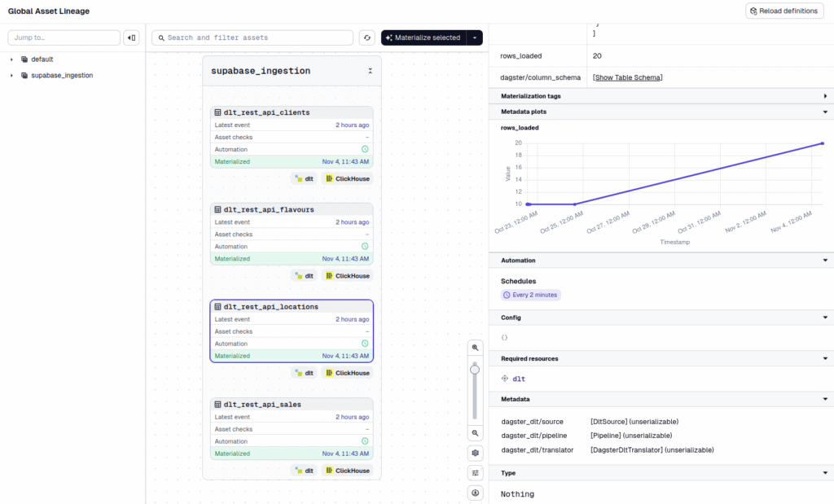Toggle the left sidebar panel

[x=131, y=38]
